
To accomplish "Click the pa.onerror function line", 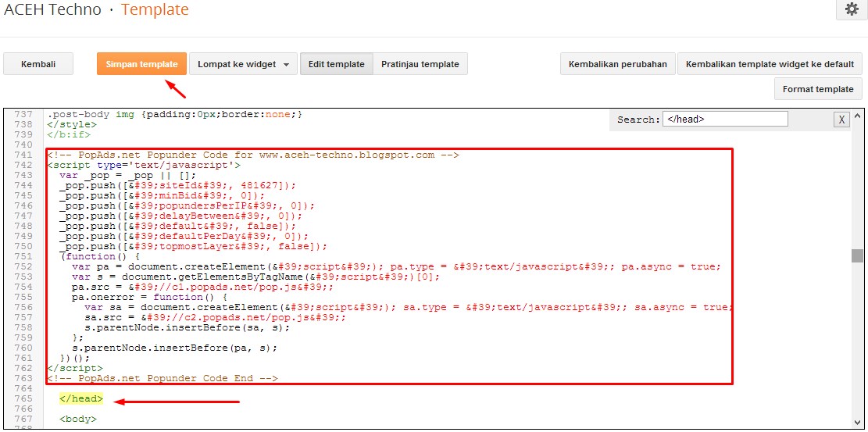I will pos(149,297).
